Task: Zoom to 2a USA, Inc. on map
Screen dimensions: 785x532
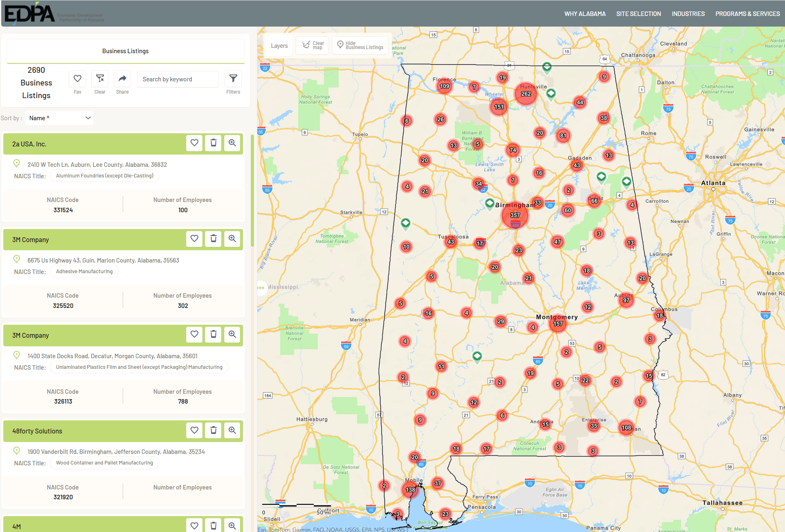Action: (x=232, y=143)
